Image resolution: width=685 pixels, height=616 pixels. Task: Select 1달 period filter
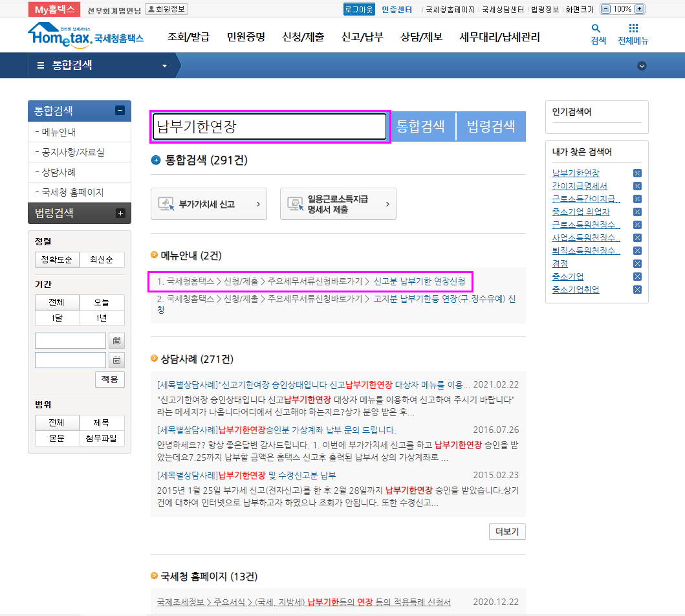pos(57,318)
